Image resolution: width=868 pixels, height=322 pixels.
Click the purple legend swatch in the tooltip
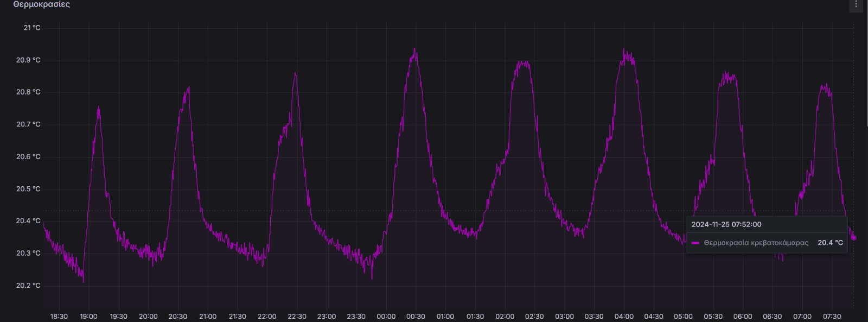coord(695,243)
